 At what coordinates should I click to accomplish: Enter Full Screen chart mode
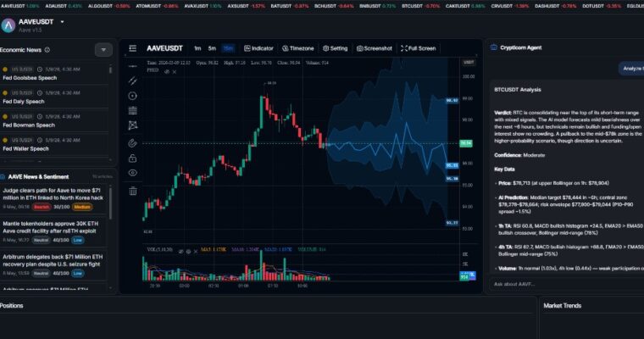point(419,48)
